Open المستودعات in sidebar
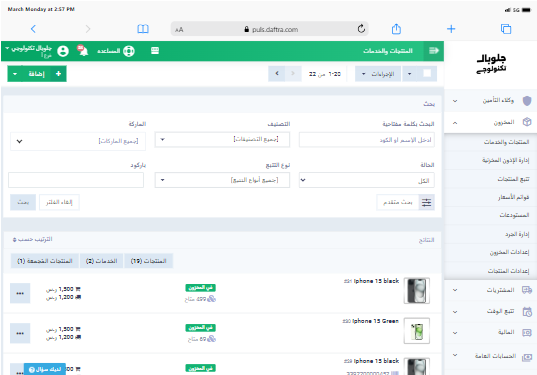The width and height of the screenshot is (537, 375). (x=514, y=215)
